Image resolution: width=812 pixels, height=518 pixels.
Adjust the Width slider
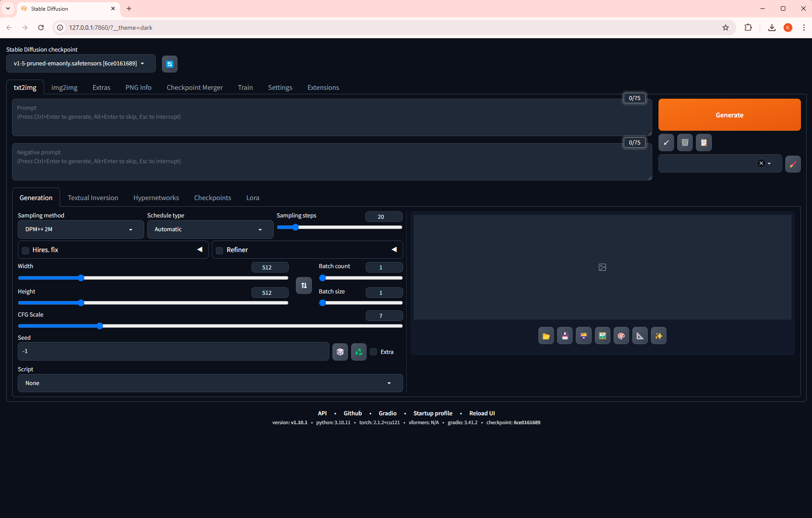click(x=153, y=278)
